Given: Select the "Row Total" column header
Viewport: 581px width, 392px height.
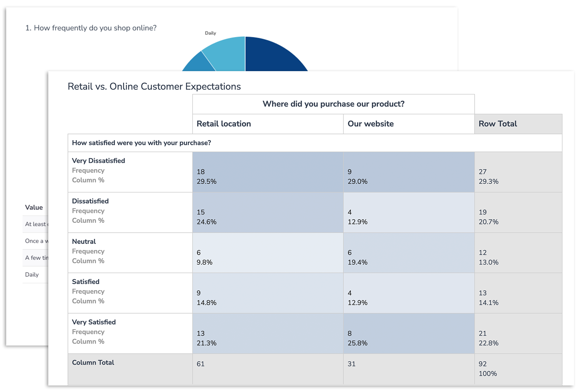Looking at the screenshot, I should click(497, 124).
